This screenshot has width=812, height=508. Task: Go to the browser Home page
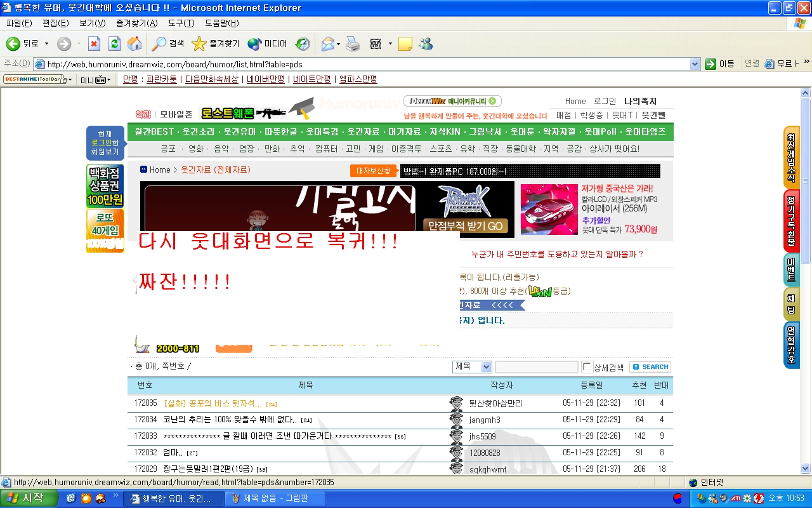point(134,44)
